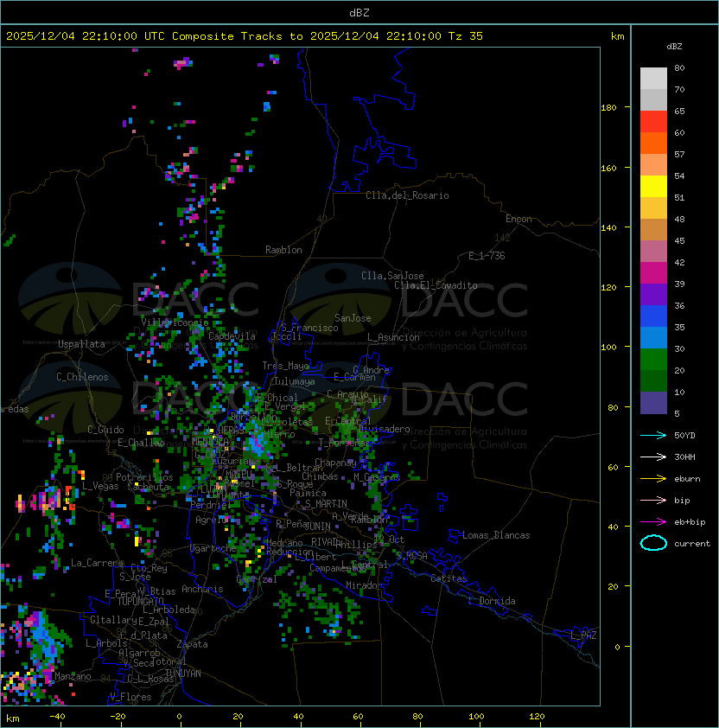
Task: Pick the green 20 dBZ swatch
Action: (x=653, y=360)
